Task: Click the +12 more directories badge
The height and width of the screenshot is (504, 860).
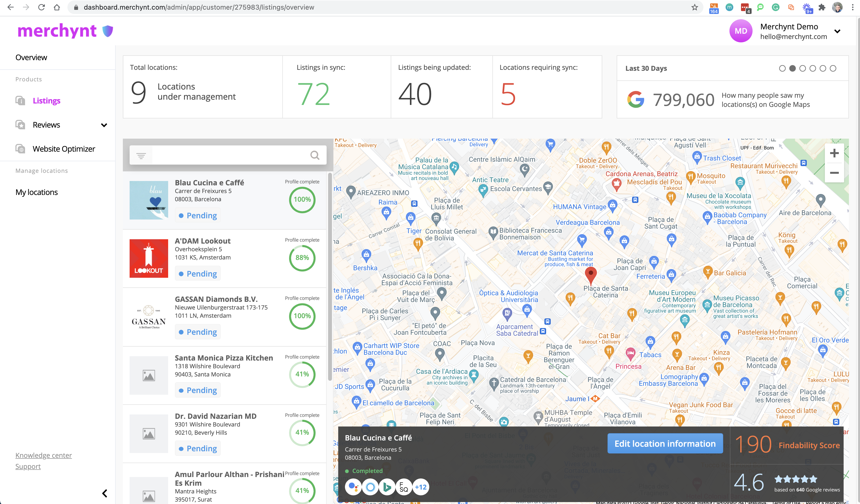Action: [x=420, y=487]
